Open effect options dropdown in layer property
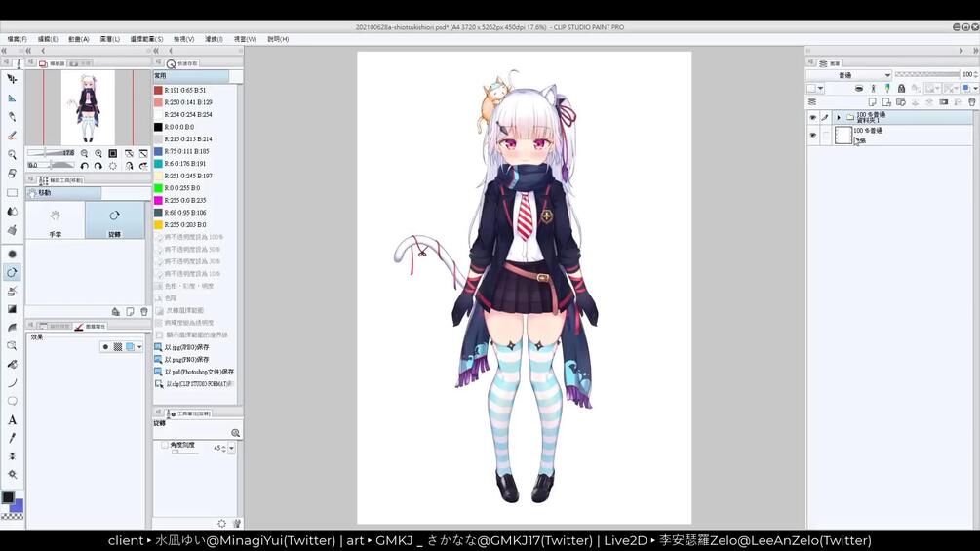 [x=139, y=347]
